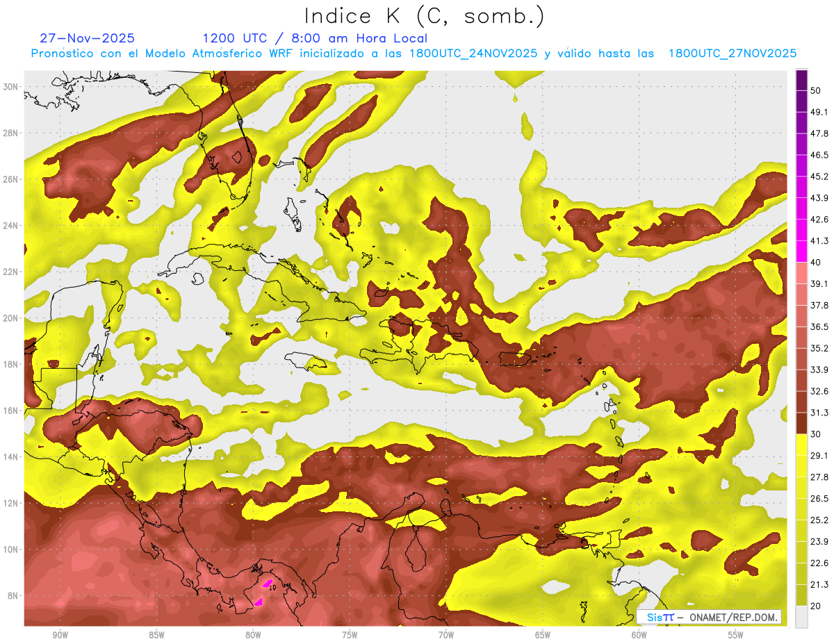Click the colorbar value 30
Viewport: 834px width, 644px height.
click(x=817, y=434)
